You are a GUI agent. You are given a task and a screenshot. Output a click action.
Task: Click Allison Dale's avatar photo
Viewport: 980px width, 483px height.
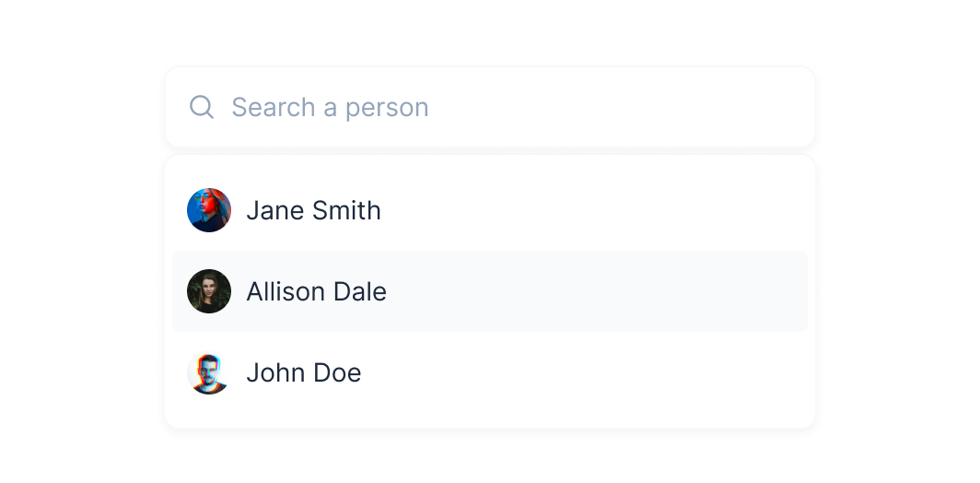coord(209,291)
